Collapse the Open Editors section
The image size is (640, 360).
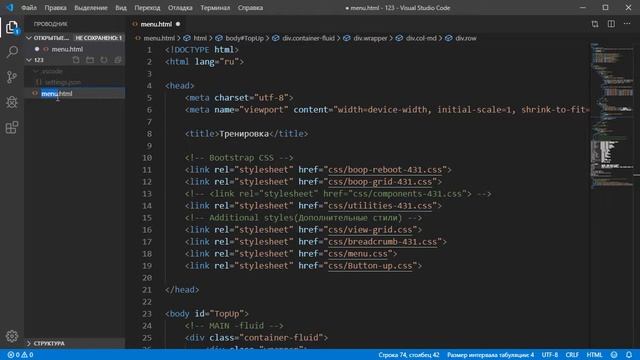tap(29, 38)
